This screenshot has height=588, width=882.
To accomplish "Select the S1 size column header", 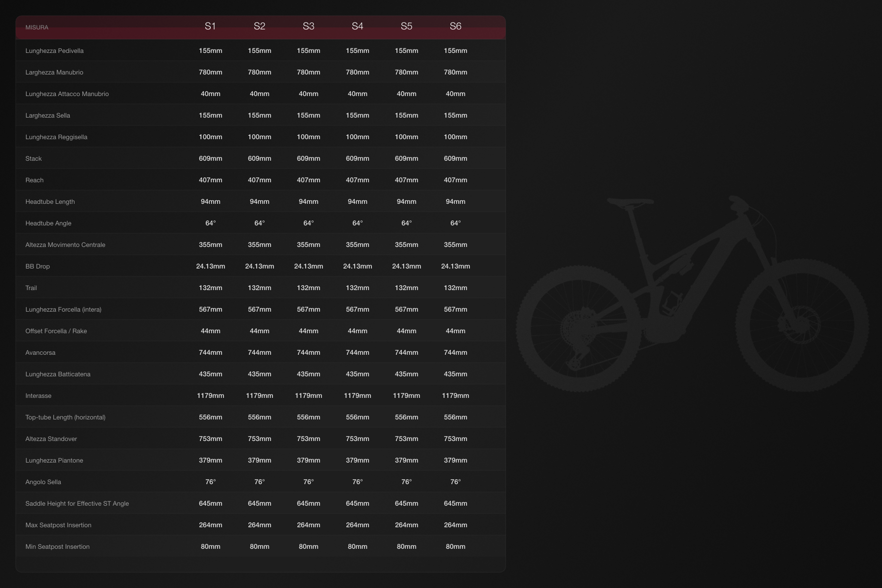I will (x=210, y=26).
